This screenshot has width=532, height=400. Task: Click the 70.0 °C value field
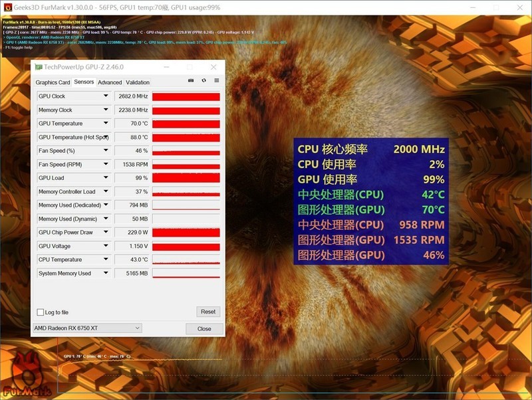[x=132, y=124]
